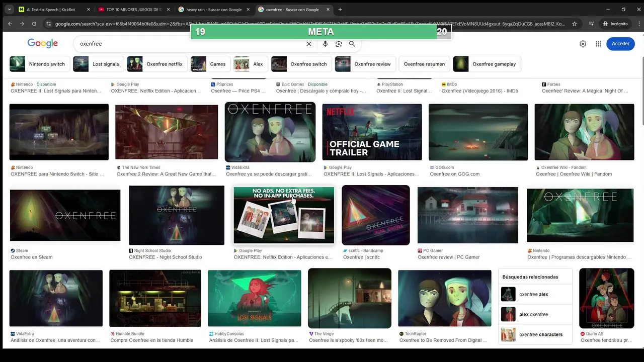
Task: Filter by Nintendo switch chip
Action: (39, 64)
